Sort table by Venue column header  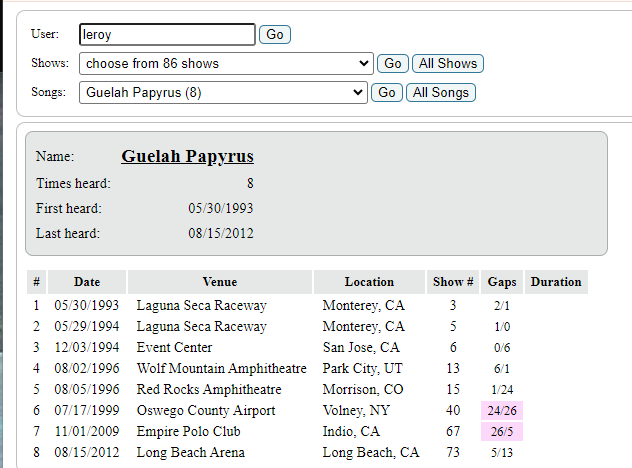tap(220, 282)
